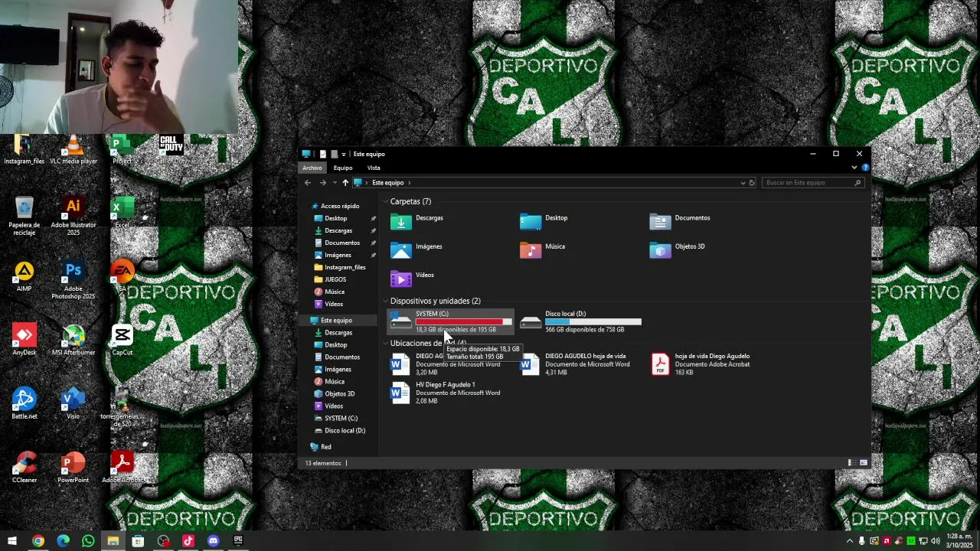Launch AIMP from the desktop
This screenshot has height=551, width=980.
(x=24, y=276)
